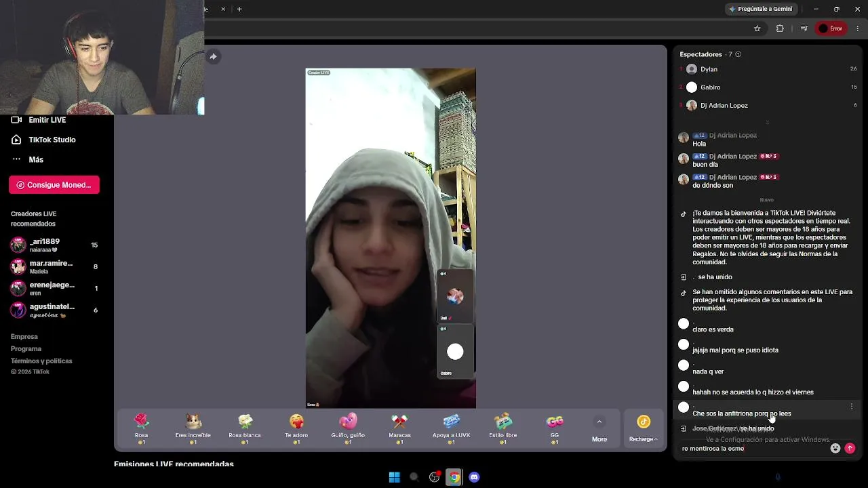Open the emoji picker in chat
The height and width of the screenshot is (488, 868).
tap(835, 448)
